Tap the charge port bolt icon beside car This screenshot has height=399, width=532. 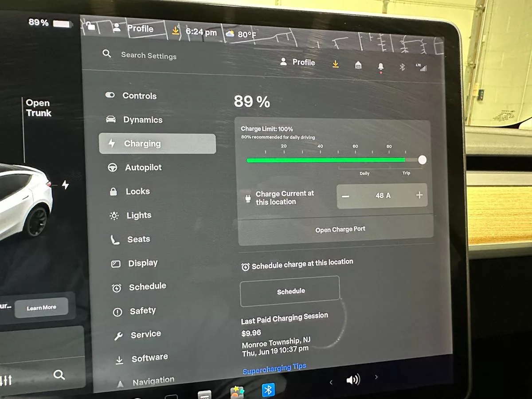(66, 184)
